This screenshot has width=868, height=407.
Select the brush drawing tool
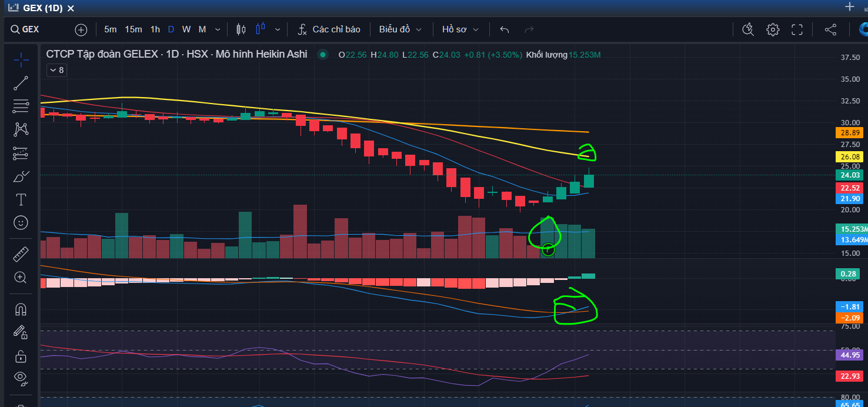tap(21, 176)
